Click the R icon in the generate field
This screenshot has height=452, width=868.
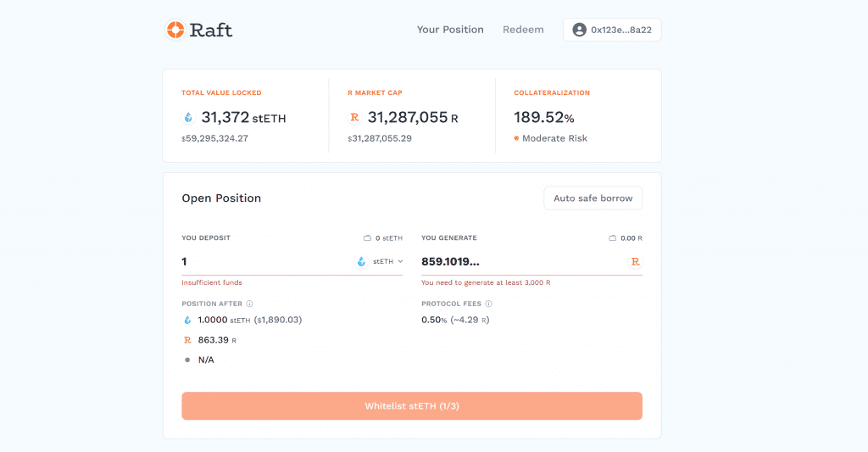(x=635, y=261)
